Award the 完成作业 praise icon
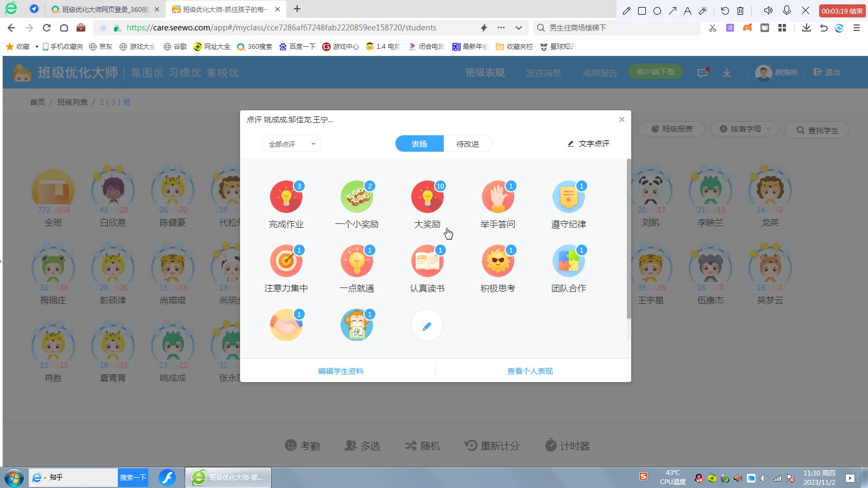Image resolution: width=868 pixels, height=488 pixels. click(x=286, y=197)
